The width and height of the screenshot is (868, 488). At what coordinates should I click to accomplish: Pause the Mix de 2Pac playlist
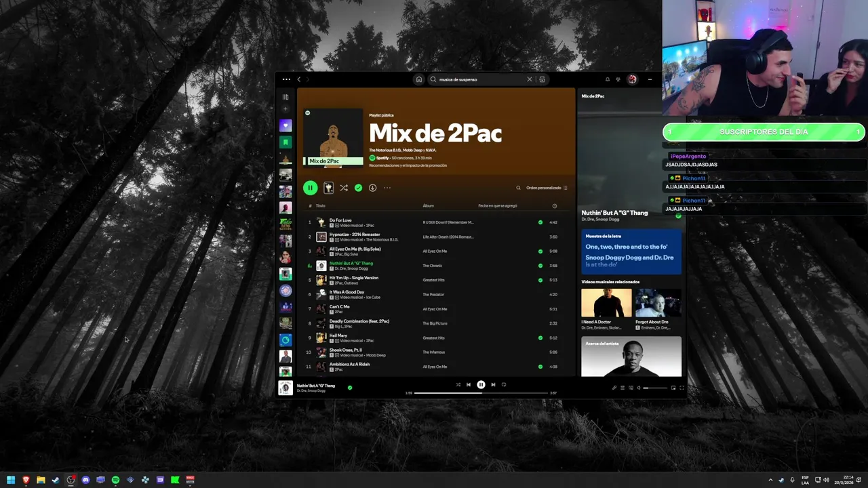(x=310, y=188)
